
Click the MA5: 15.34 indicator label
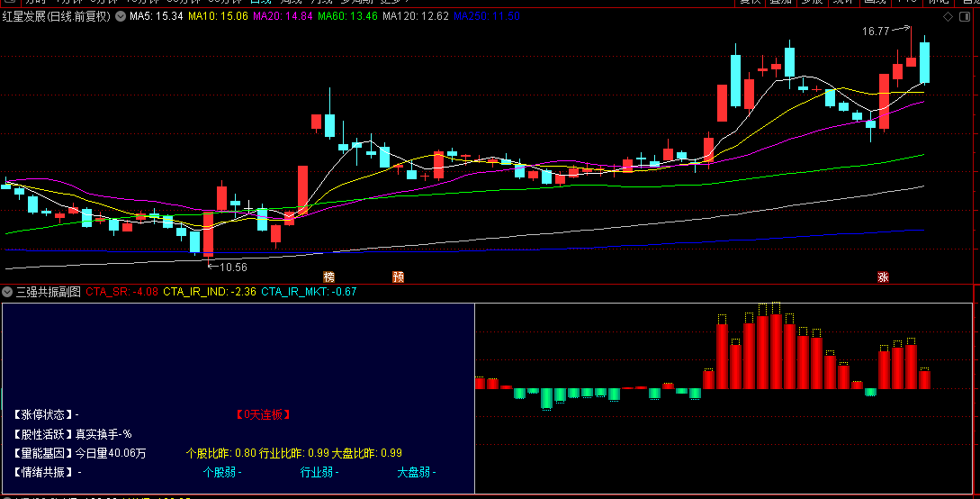pyautogui.click(x=157, y=16)
